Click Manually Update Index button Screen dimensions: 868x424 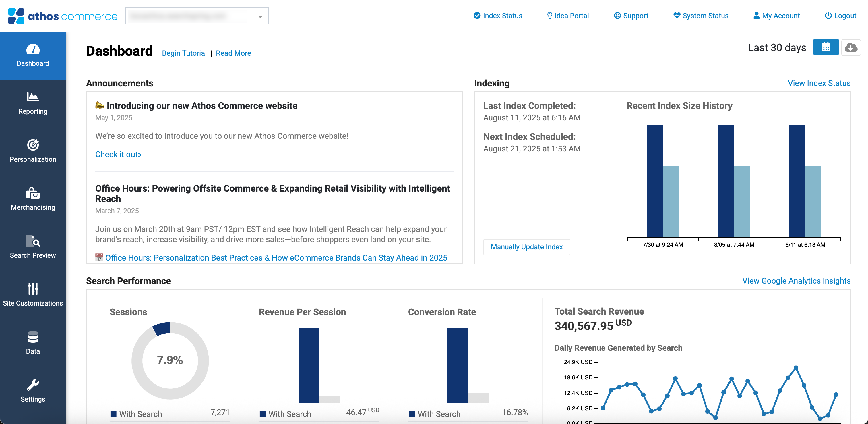[x=526, y=247]
